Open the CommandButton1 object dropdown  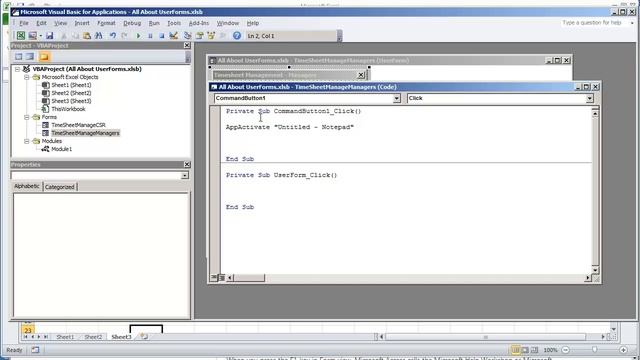coord(396,98)
